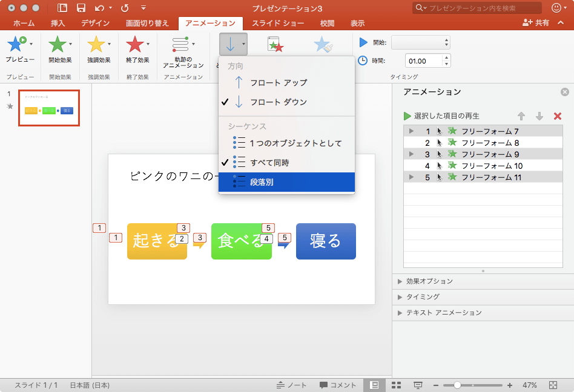
Task: Click the fit slide to window icon
Action: pos(553,385)
